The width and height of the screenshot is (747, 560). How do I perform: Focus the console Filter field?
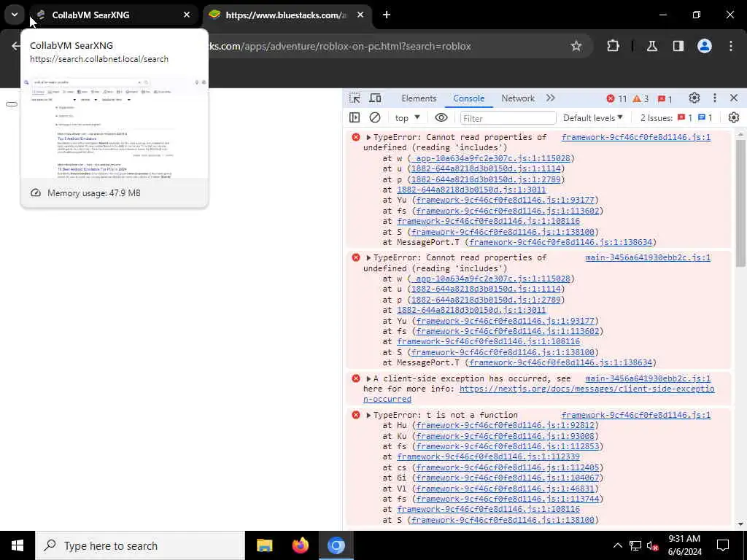point(508,117)
